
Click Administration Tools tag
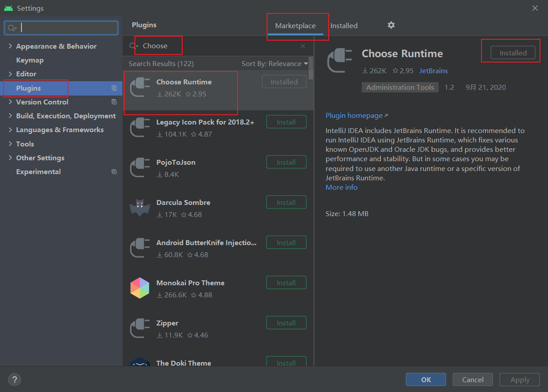point(400,88)
